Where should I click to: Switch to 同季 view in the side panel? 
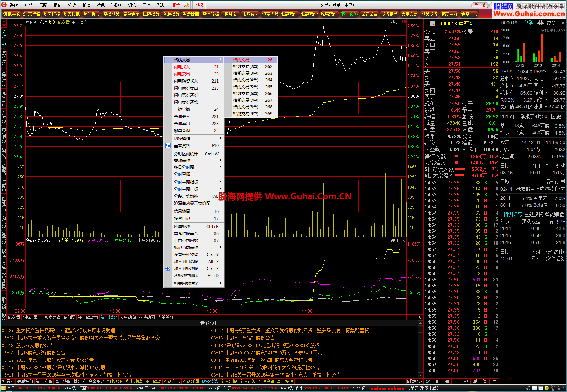point(540,23)
